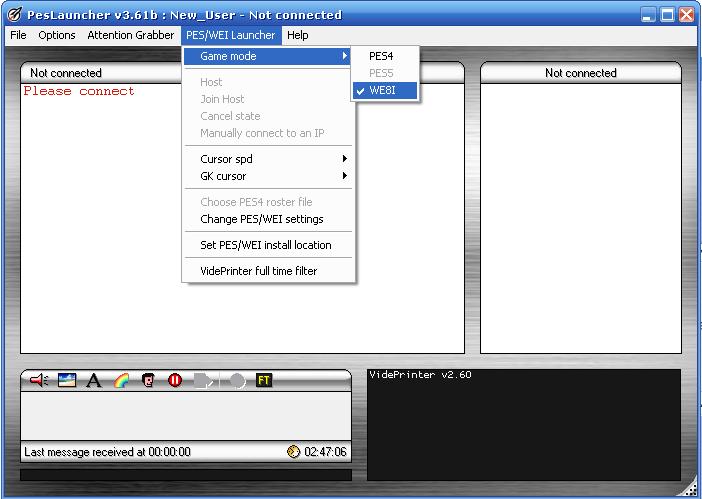This screenshot has height=499, width=702.
Task: Click Choose PES4 roster file
Action: pos(267,202)
